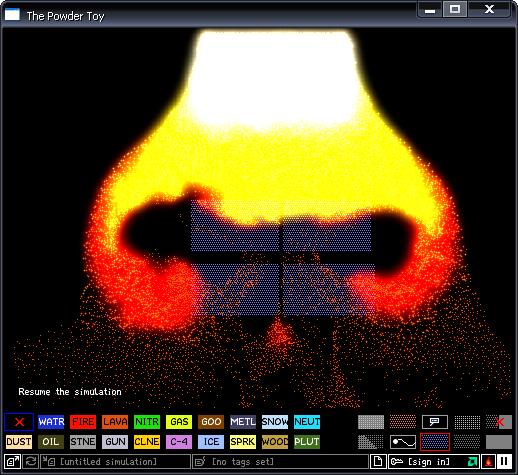Viewport: 518px width, 475px height.
Task: Select the stream line wall tool
Action: coord(403,442)
